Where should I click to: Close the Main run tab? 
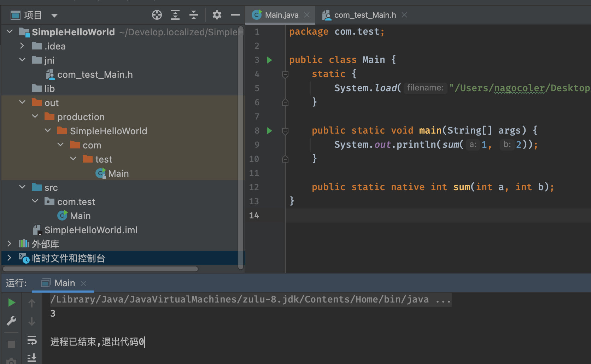coord(83,283)
